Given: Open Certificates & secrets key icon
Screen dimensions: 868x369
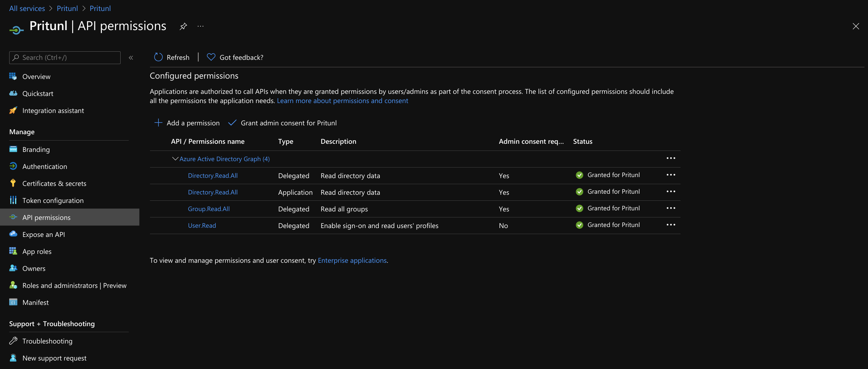Looking at the screenshot, I should 13,183.
